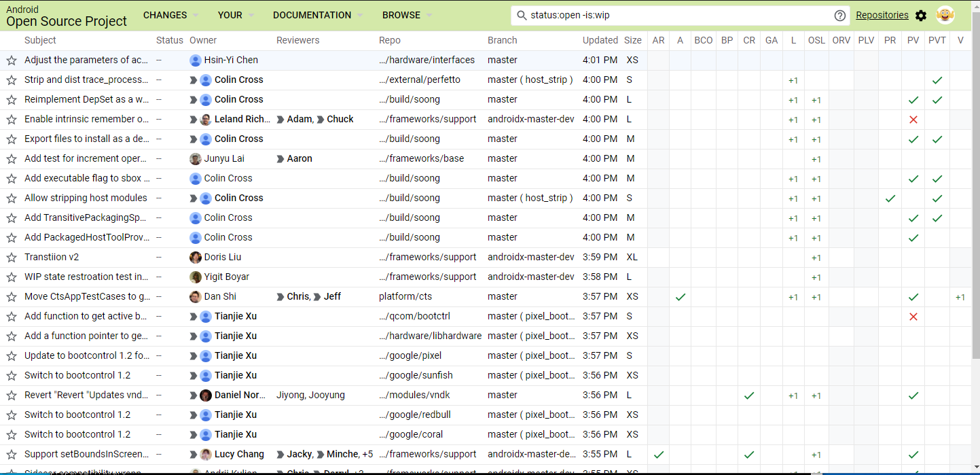Star the "Reimplement DepSet as a w..." change
Viewport: 980px width, 475px height.
pyautogui.click(x=12, y=99)
